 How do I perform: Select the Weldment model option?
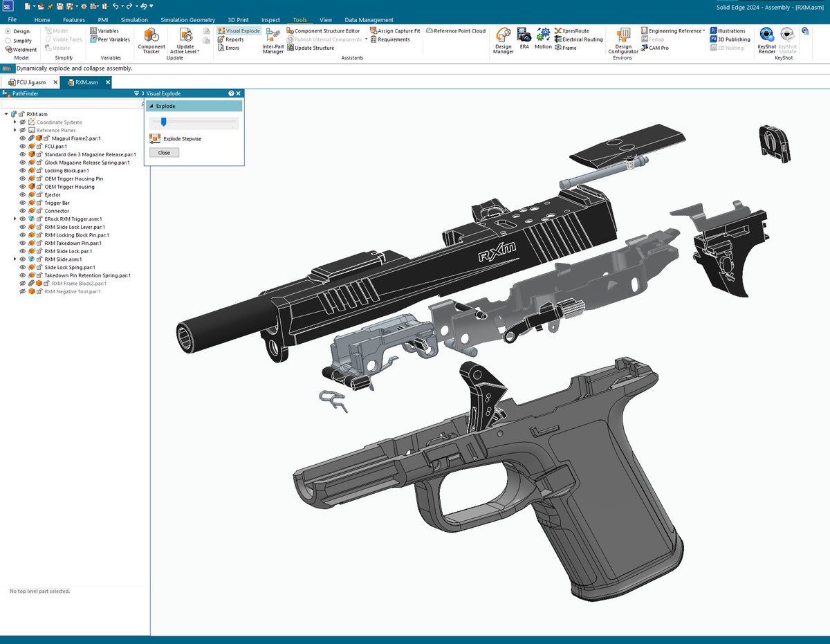[x=21, y=50]
